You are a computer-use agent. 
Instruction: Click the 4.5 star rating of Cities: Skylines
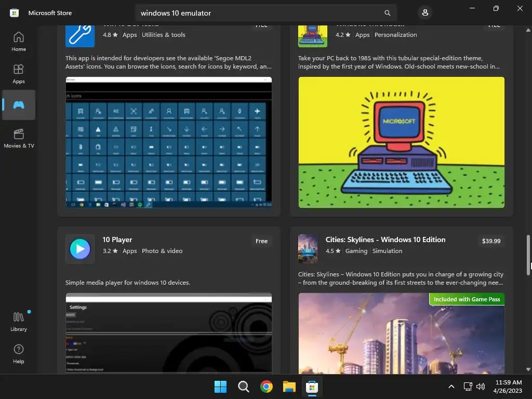click(333, 251)
